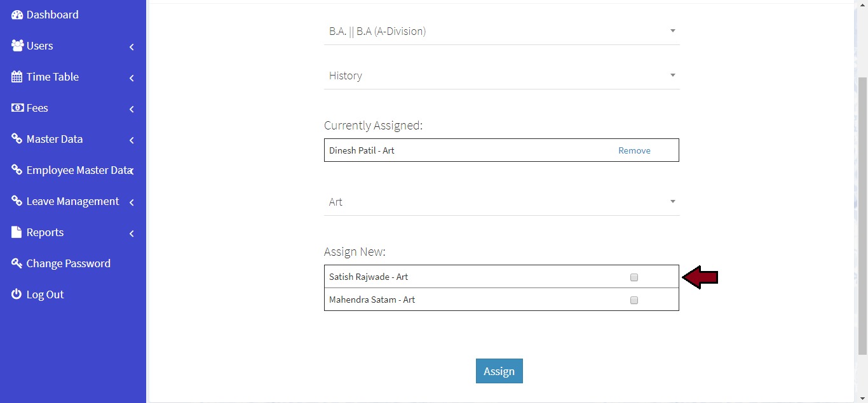Click the Master Data link icon
Screen dimensions: 868x403
(x=17, y=139)
